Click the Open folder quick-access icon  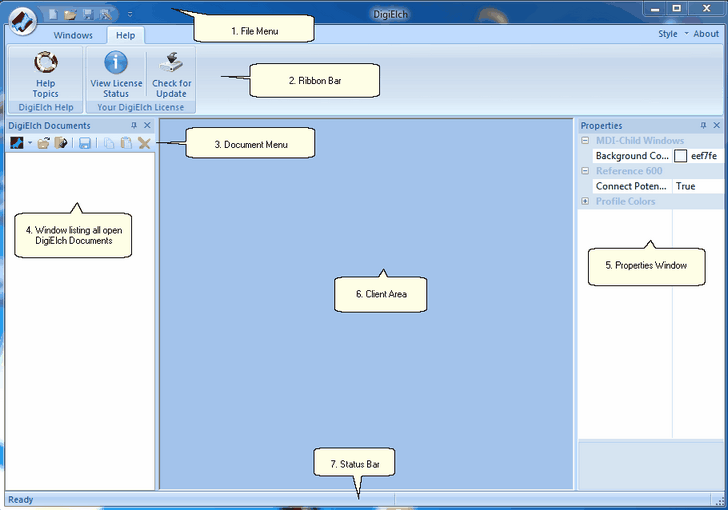coord(70,14)
